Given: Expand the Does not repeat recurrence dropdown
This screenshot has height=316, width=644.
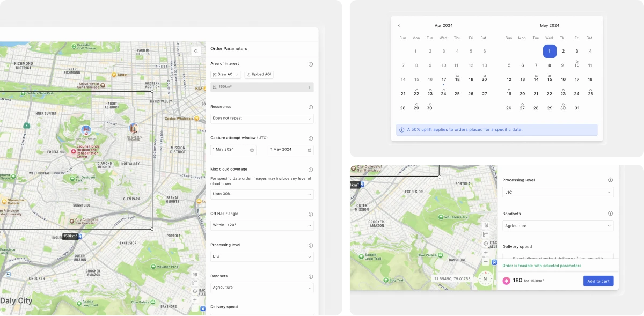Looking at the screenshot, I should tap(262, 119).
